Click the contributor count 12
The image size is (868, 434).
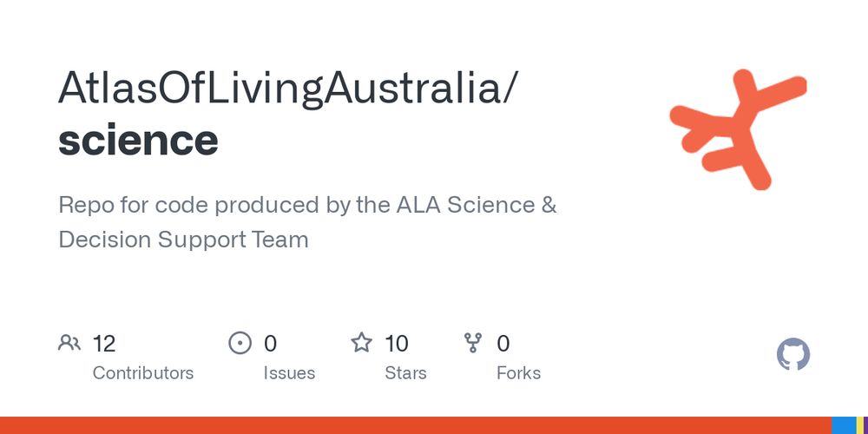coord(104,344)
